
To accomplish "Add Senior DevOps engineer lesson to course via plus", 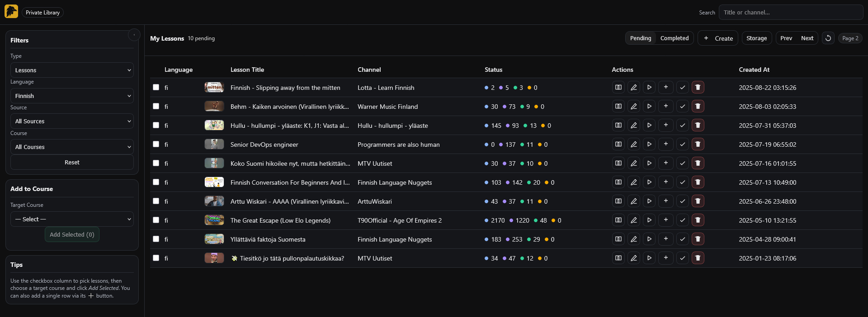I will pyautogui.click(x=666, y=144).
